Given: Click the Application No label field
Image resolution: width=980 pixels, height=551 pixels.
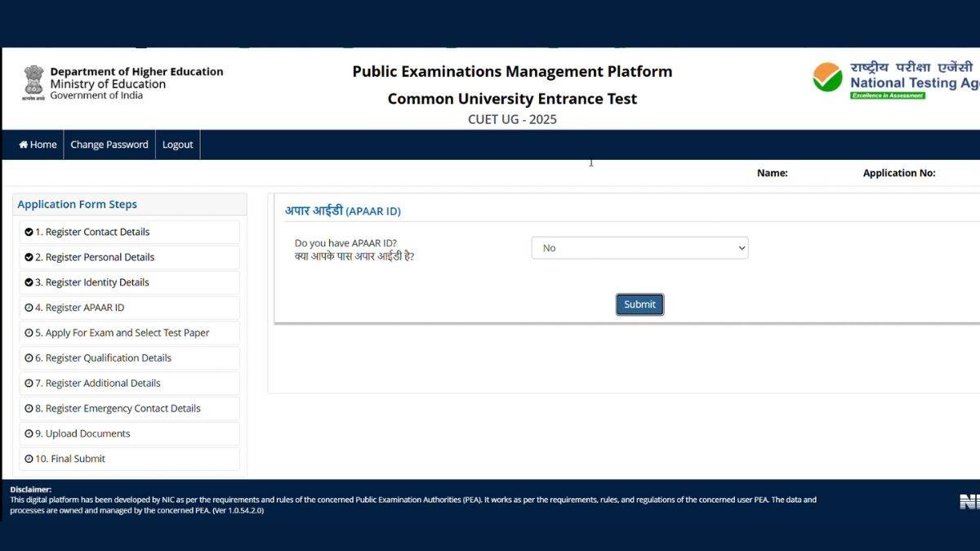Looking at the screenshot, I should pos(899,172).
